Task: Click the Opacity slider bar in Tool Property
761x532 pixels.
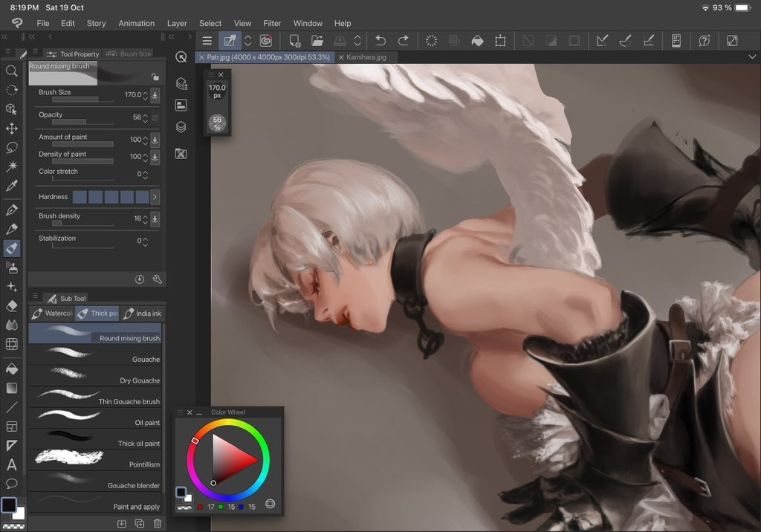Action: point(83,122)
